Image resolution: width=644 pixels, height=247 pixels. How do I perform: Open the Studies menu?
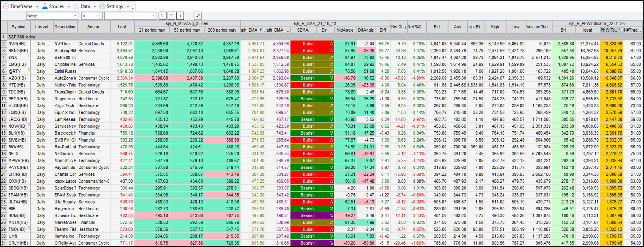[x=53, y=6]
